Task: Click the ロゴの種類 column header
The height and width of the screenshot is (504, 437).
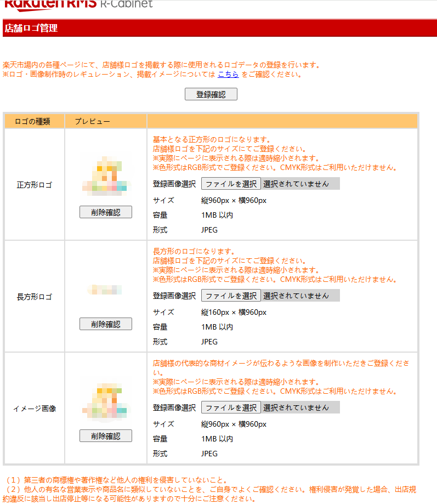Action: (x=32, y=122)
